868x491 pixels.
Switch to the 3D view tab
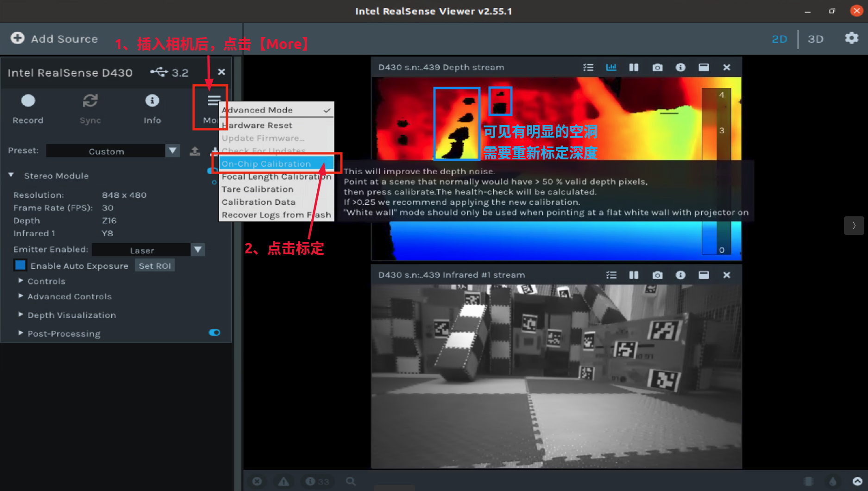(x=816, y=39)
